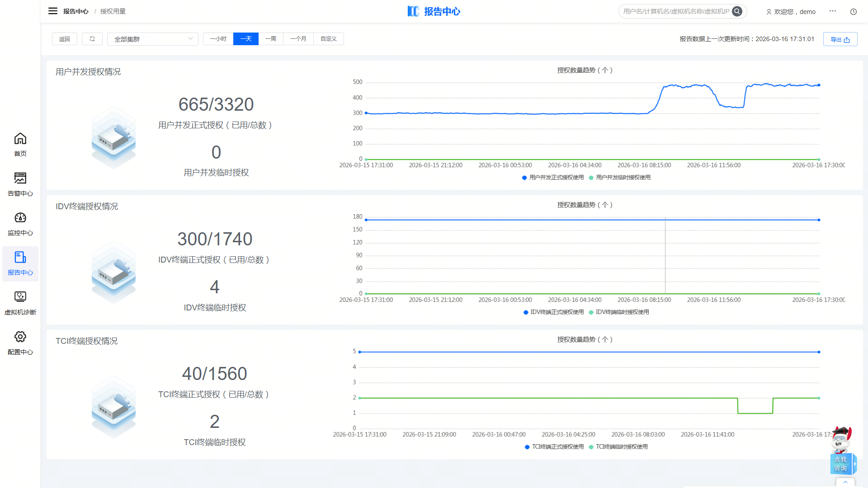Screen dimensions: 868x488
Task: Click the 导出 export button
Action: tap(840, 39)
